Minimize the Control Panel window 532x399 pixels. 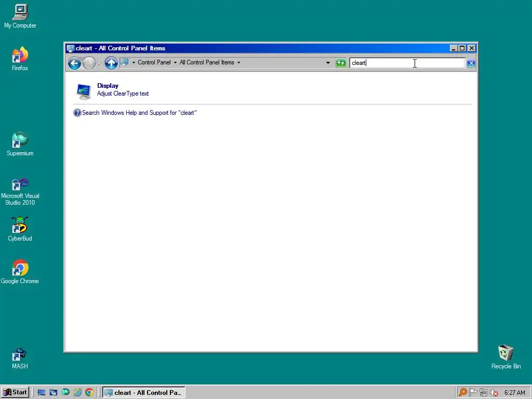pos(454,48)
